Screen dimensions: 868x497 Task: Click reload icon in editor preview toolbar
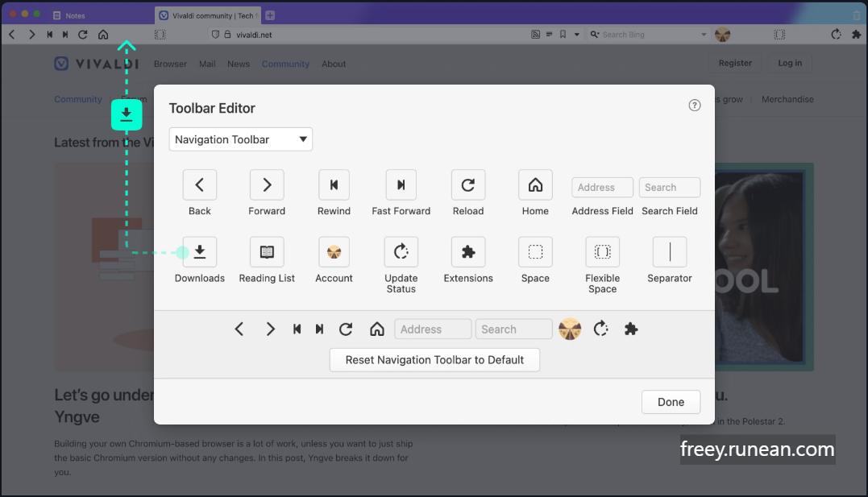pyautogui.click(x=346, y=329)
